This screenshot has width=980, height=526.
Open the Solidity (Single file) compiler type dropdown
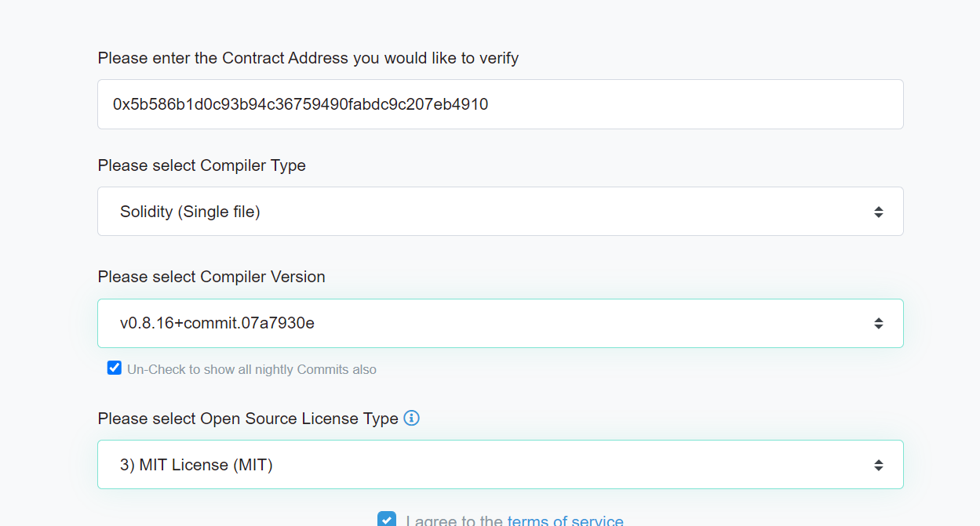click(501, 211)
